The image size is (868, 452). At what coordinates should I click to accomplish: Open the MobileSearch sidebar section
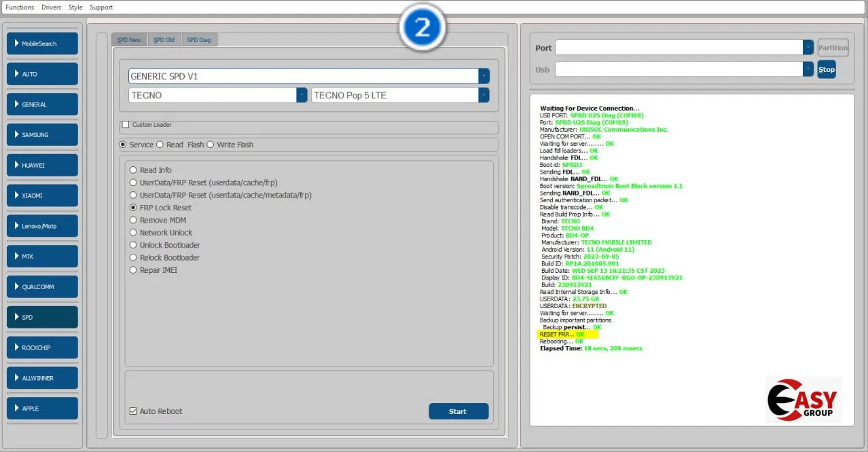click(x=42, y=43)
